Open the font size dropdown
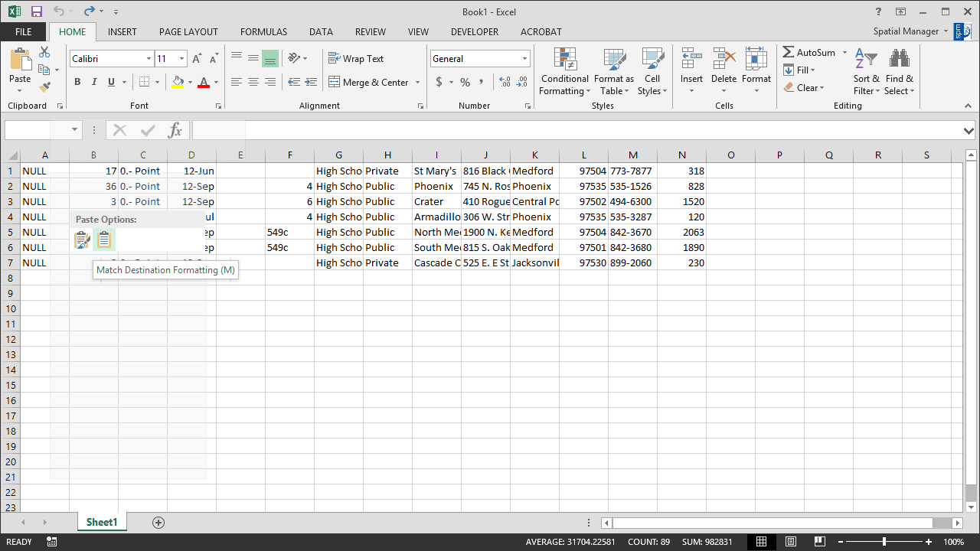This screenshot has width=980, height=551. [x=181, y=59]
